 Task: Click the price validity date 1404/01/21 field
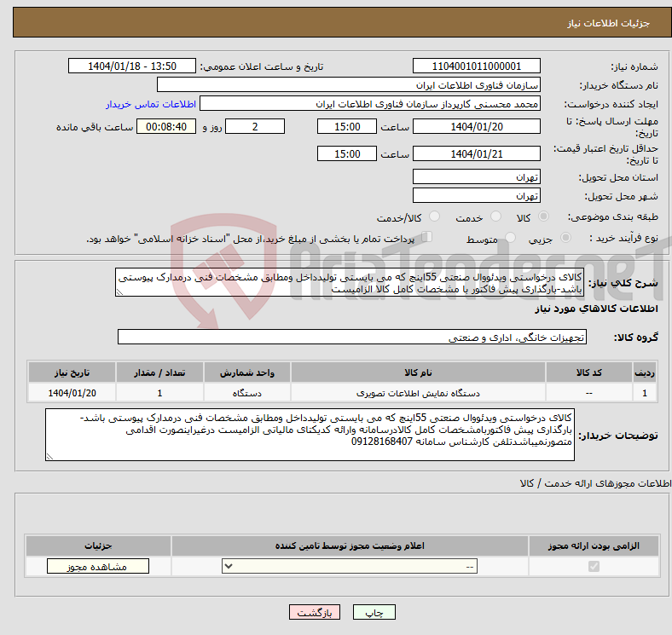[x=476, y=153]
